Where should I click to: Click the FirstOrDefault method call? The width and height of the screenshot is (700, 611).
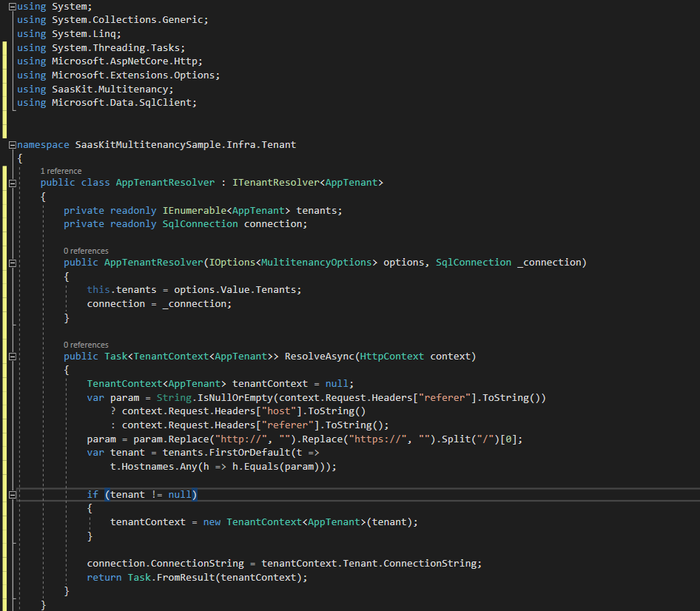click(232, 453)
